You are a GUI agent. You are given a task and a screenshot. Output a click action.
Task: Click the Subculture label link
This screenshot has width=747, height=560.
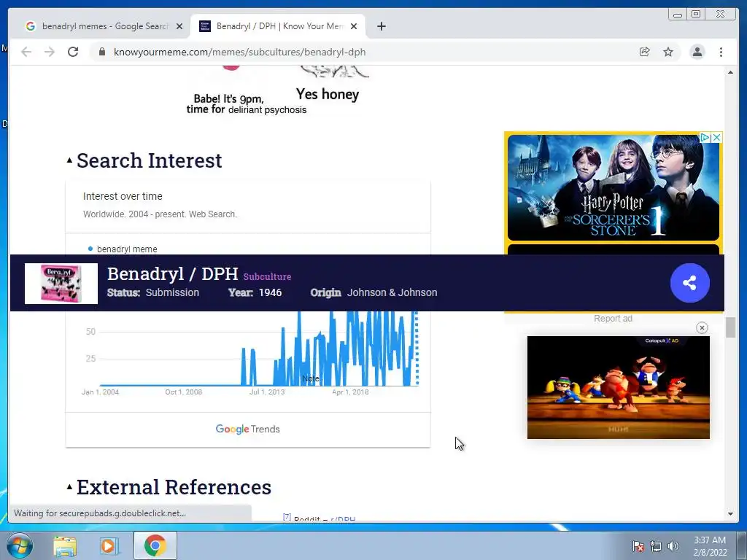click(267, 276)
